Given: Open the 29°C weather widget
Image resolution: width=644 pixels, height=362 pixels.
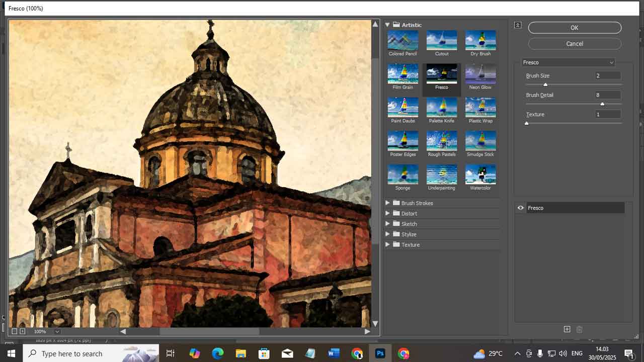Looking at the screenshot, I should (x=488, y=353).
